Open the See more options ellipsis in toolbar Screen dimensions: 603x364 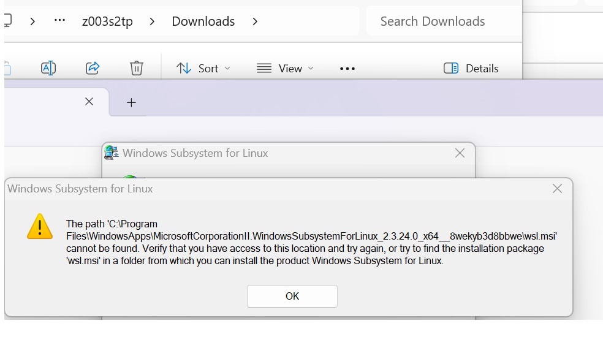coord(347,69)
